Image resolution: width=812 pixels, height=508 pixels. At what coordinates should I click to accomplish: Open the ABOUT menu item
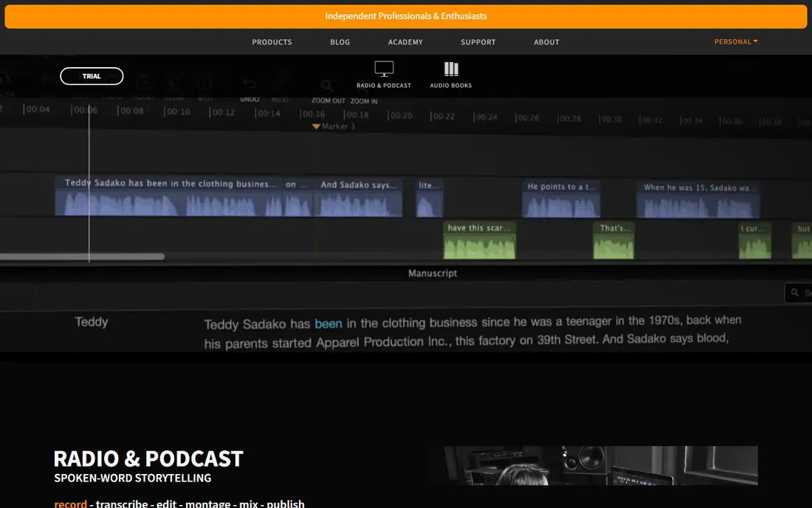[x=547, y=42]
